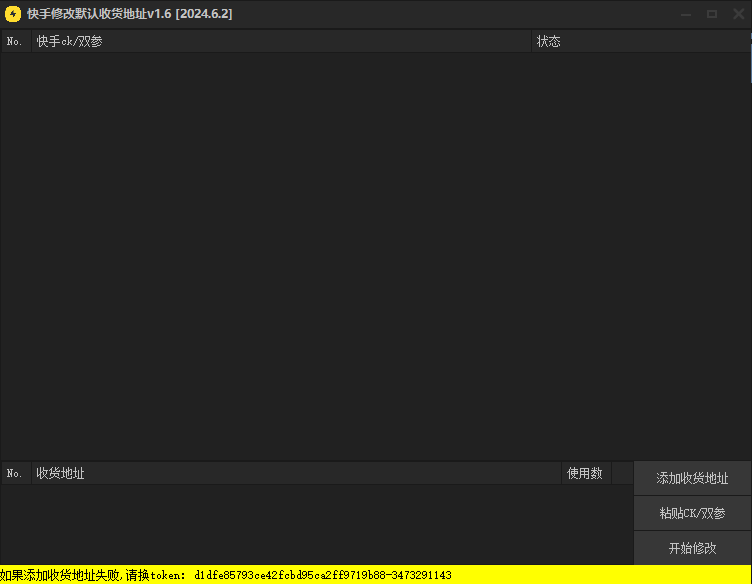This screenshot has width=752, height=584.
Task: Click the No. header in the top table
Action: [16, 41]
